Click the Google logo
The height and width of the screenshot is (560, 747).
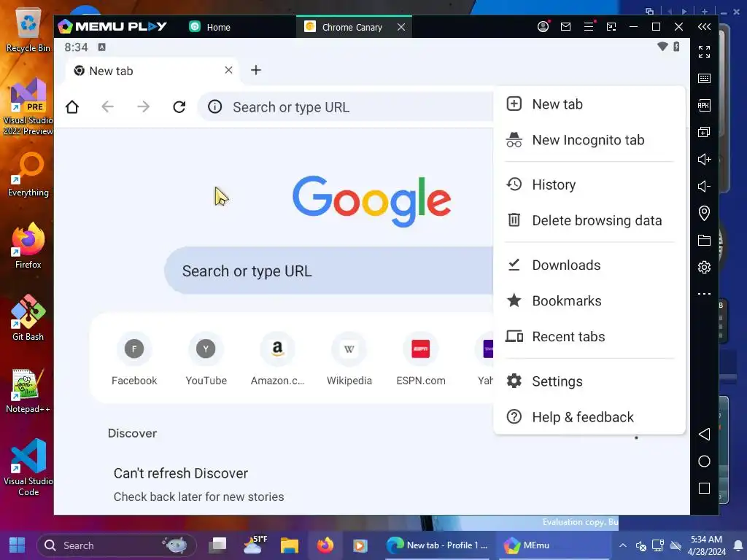(371, 201)
